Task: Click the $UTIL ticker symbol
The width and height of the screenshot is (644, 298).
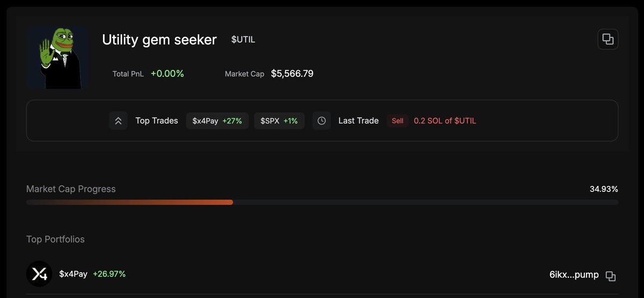Action: pos(243,40)
